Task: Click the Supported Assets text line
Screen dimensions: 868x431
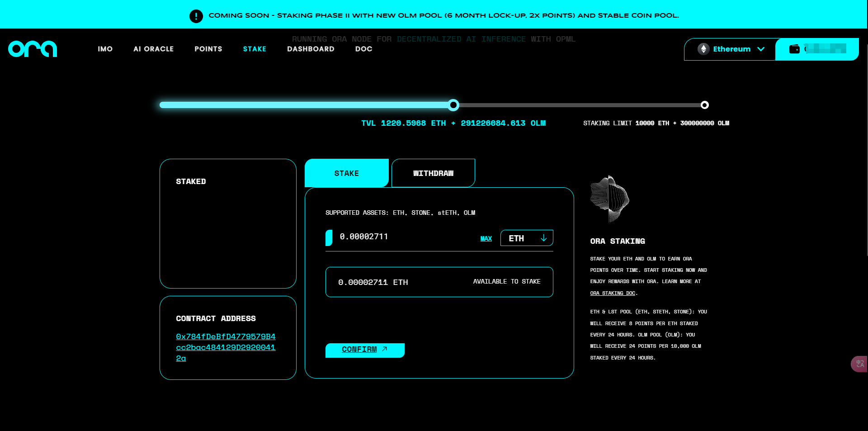Action: 400,213
